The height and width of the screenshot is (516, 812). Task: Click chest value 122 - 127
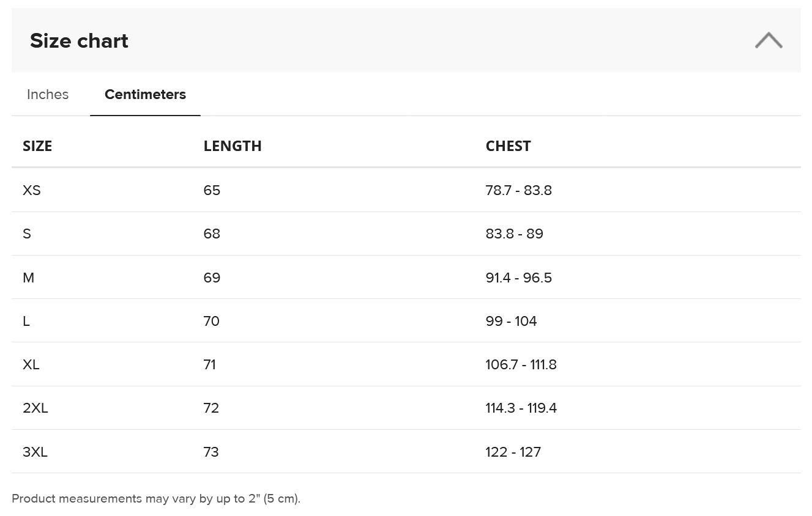coord(513,452)
